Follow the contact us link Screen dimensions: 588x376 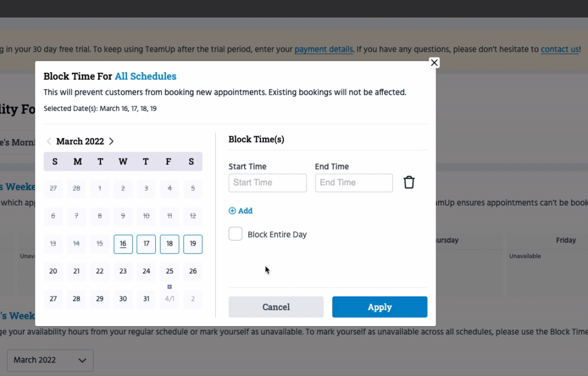click(560, 49)
